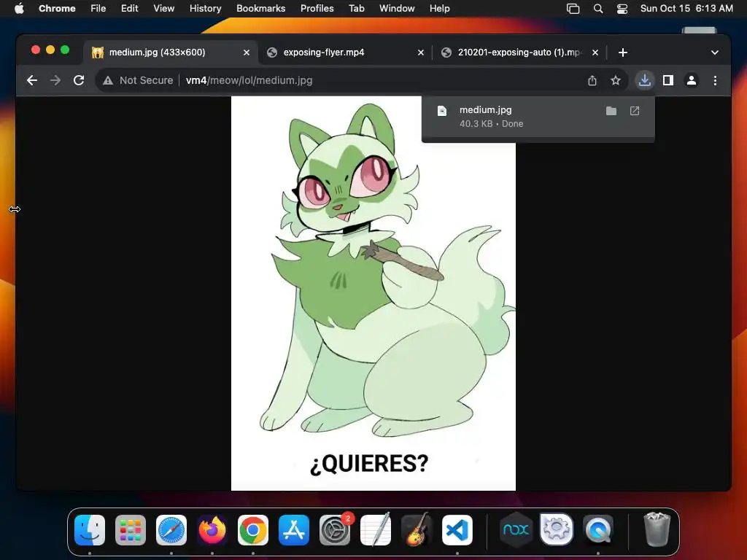Viewport: 747px width, 560px height.
Task: Switch to the medium.jpg (433×600) tab
Action: (171, 52)
